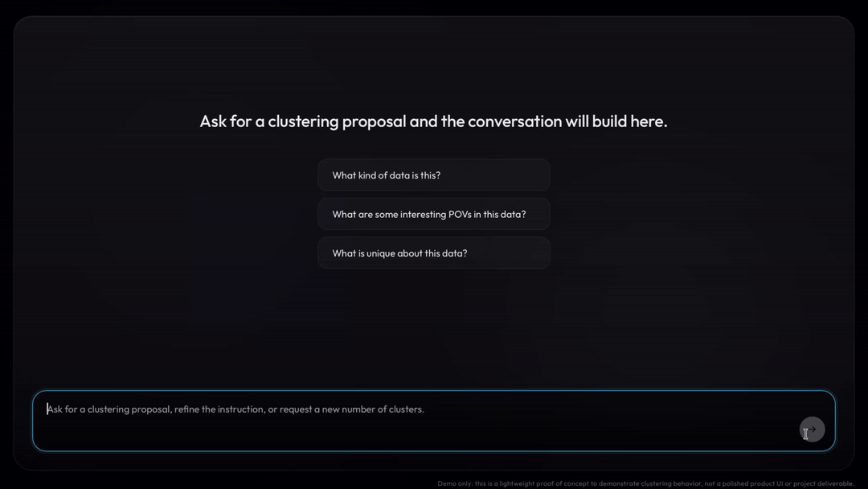Tap the middle suggested question chip
The height and width of the screenshot is (489, 868).
point(434,215)
